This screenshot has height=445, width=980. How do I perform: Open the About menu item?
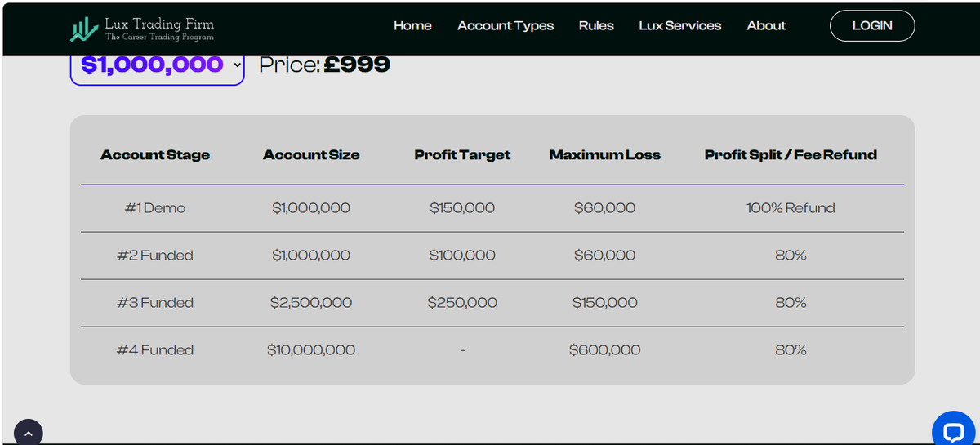766,25
